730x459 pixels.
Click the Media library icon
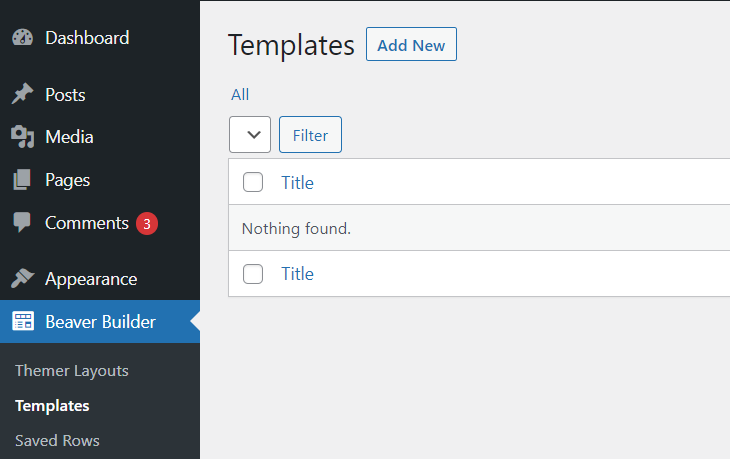(x=22, y=137)
